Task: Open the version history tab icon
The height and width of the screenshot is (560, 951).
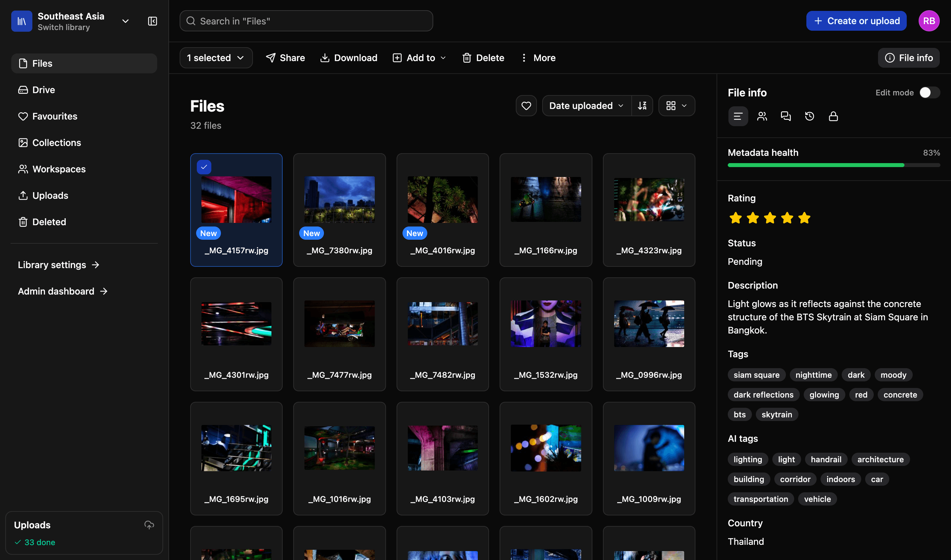Action: [x=809, y=116]
